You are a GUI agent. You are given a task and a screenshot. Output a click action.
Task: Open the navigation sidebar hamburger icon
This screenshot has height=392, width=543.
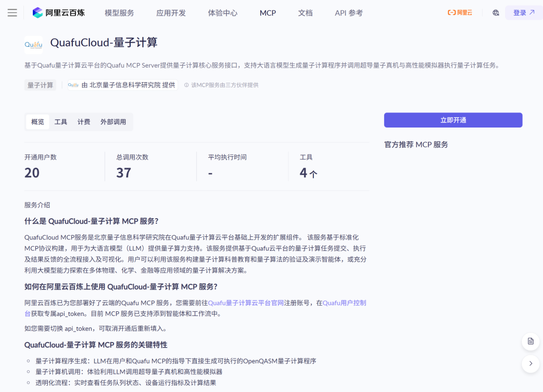pos(13,12)
